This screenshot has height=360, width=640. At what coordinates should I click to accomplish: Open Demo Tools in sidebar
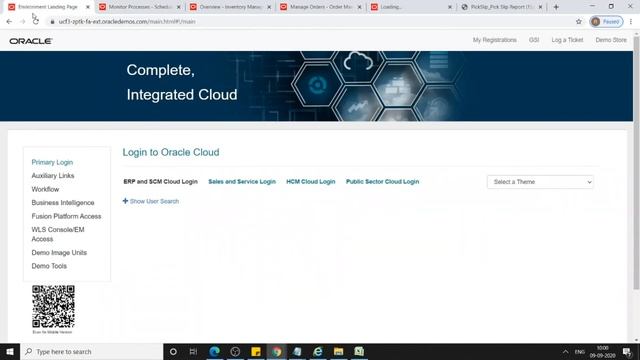coord(49,266)
